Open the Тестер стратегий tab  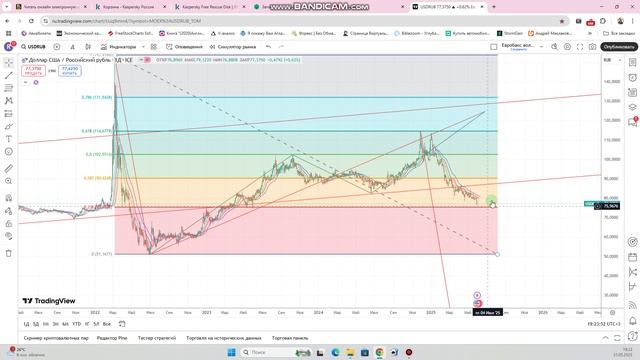(x=157, y=338)
